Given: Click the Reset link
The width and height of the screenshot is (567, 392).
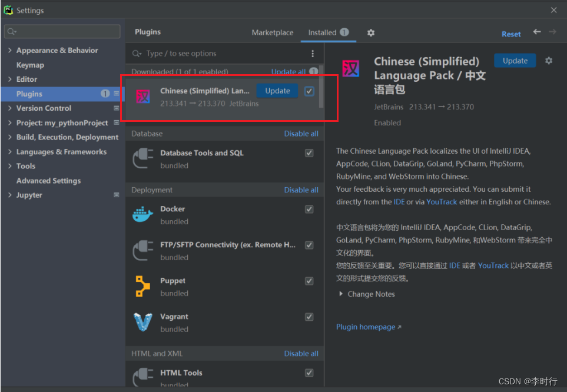Looking at the screenshot, I should pyautogui.click(x=511, y=34).
